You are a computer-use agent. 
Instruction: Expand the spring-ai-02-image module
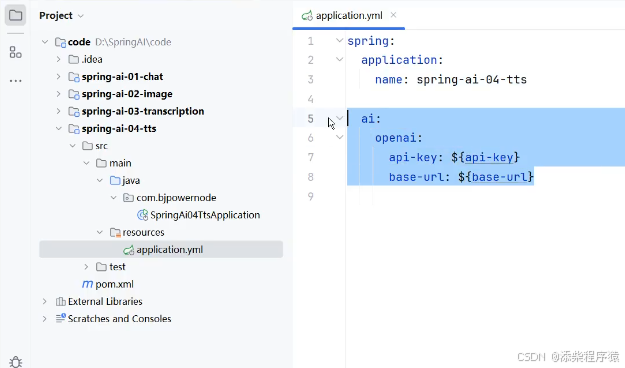[x=59, y=94]
